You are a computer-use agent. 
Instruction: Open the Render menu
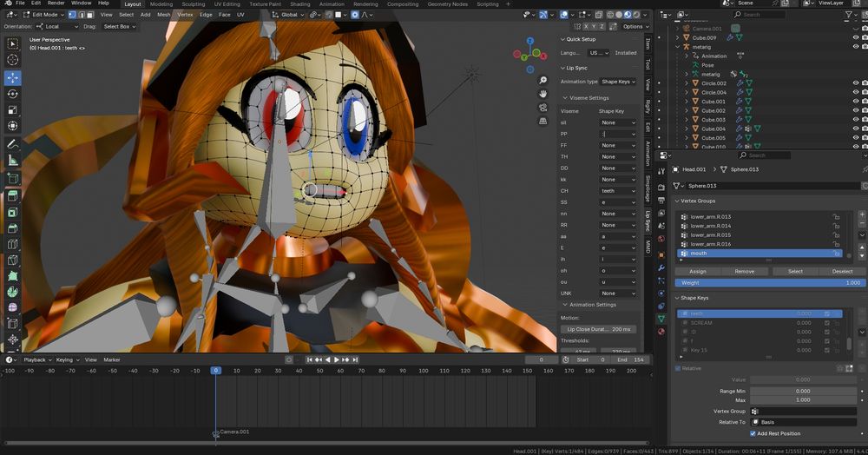pyautogui.click(x=56, y=3)
